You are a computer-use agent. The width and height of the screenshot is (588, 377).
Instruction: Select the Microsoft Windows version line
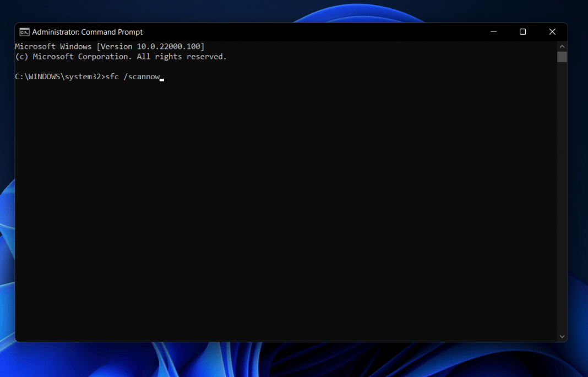pos(110,46)
